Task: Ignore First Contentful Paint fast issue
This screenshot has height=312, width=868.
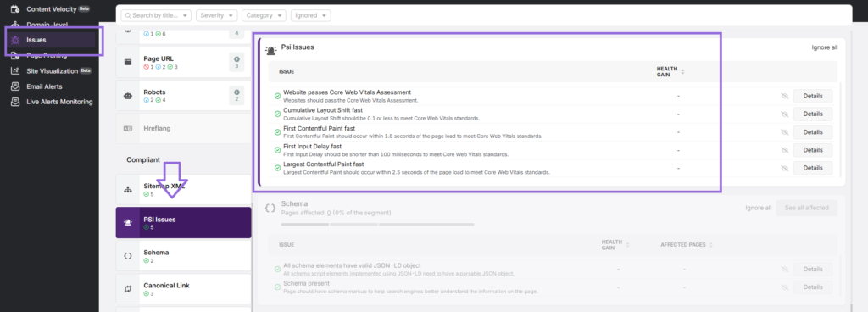Action: click(784, 132)
